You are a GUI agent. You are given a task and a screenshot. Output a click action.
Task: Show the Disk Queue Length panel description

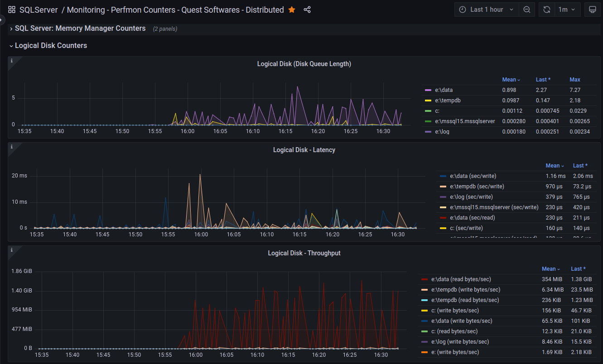[x=11, y=60]
